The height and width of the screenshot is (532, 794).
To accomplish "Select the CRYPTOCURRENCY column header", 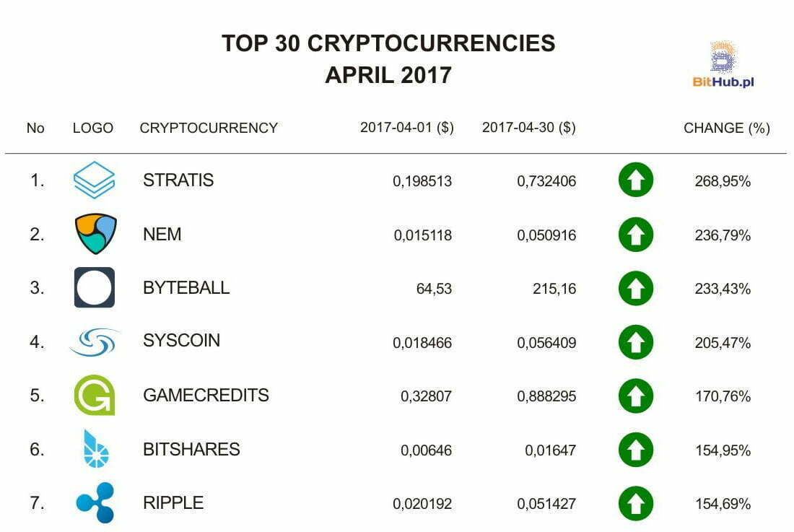I will pos(209,128).
